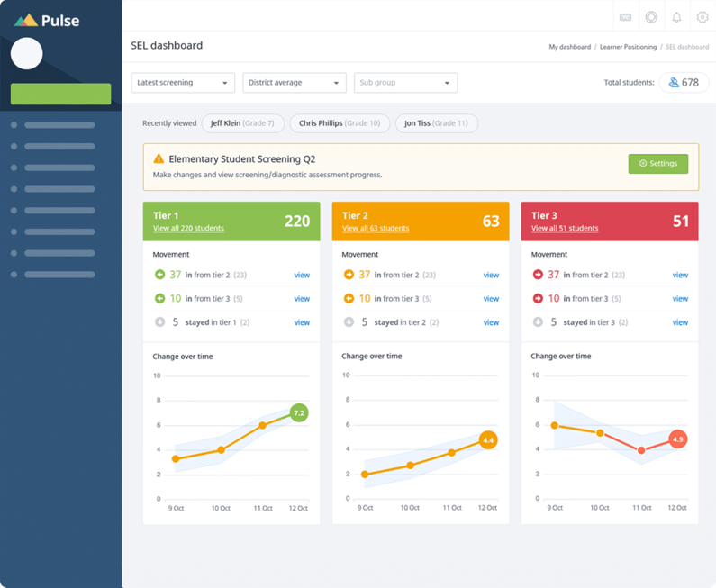
Task: Click green arrow icon for 10 in Tier 1
Action: 159,298
